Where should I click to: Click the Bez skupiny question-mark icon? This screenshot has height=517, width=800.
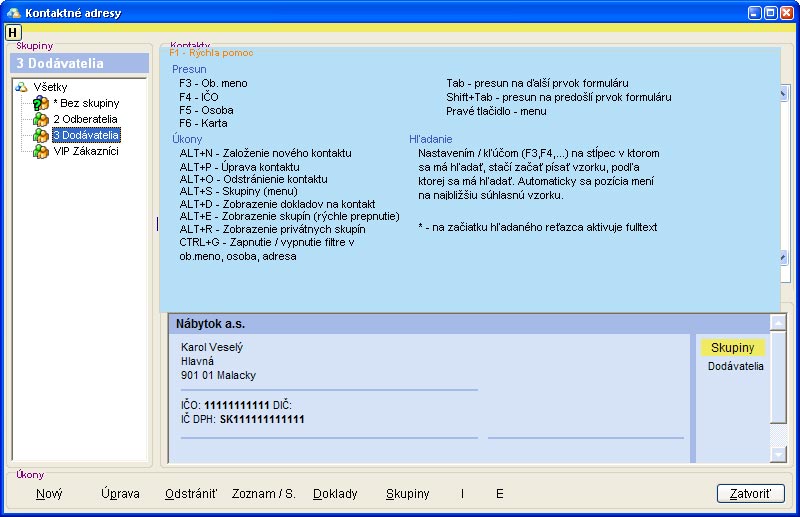41,103
